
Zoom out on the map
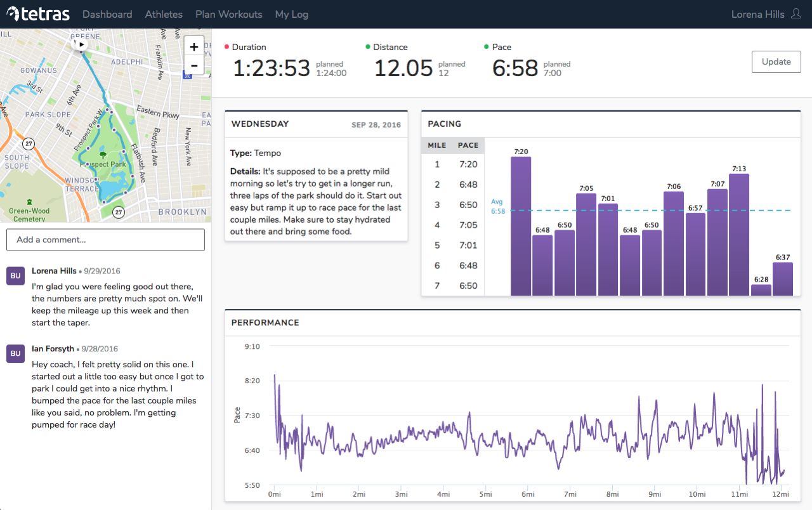[x=194, y=65]
